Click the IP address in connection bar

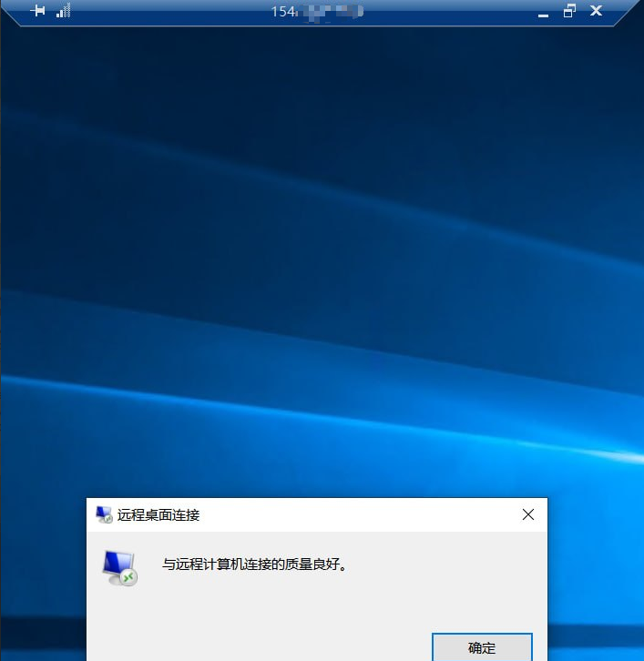point(317,12)
